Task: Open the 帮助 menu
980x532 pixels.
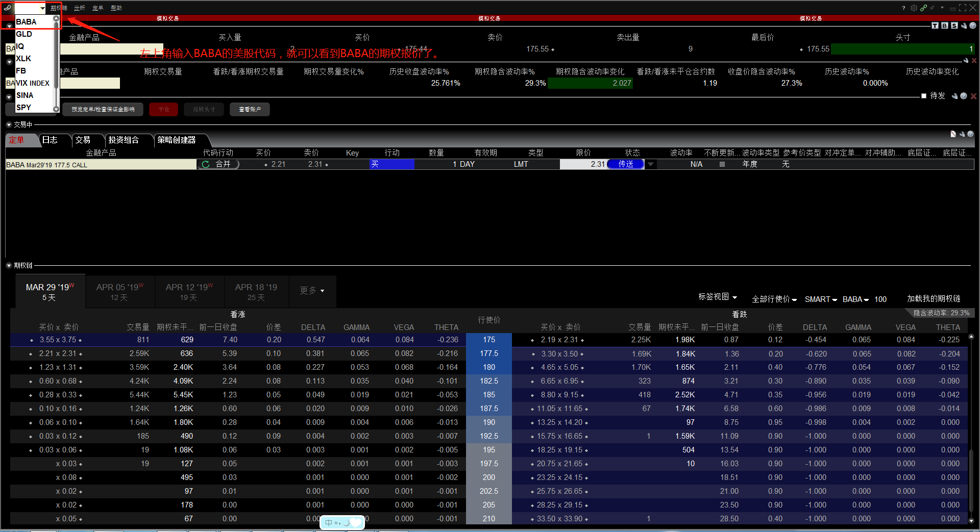Action: pyautogui.click(x=116, y=8)
